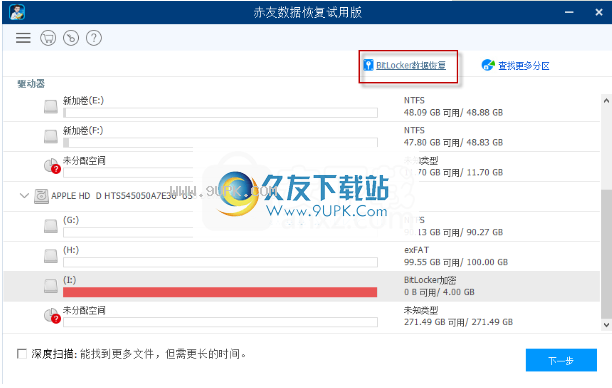Click the usage bar of drive E:

pyautogui.click(x=220, y=113)
